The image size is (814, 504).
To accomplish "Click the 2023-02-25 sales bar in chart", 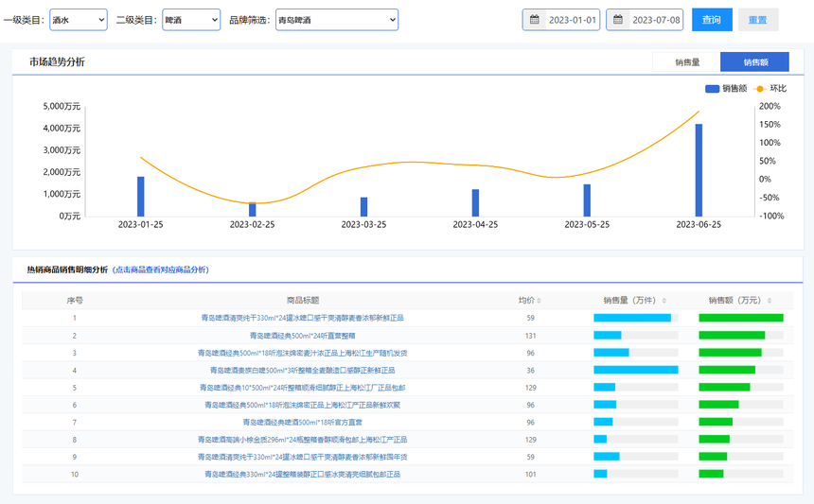I will (x=253, y=210).
